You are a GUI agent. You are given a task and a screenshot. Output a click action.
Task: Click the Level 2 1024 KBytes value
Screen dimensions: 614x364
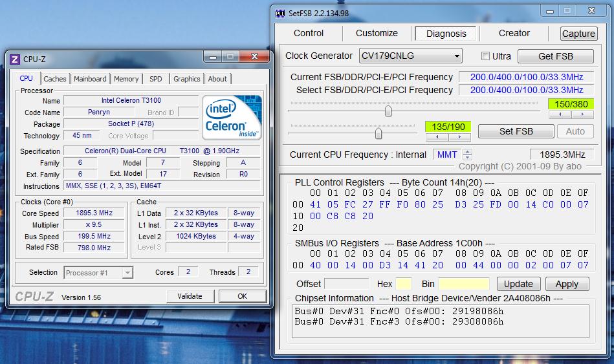[196, 237]
